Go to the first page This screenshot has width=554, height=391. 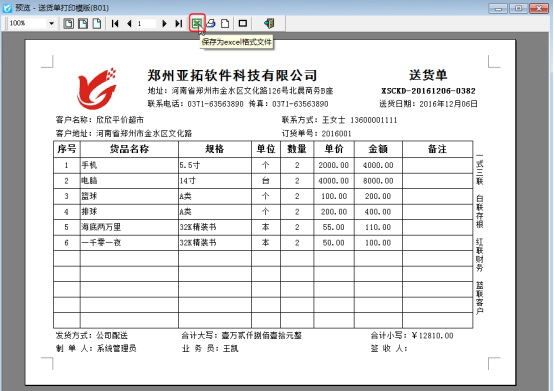[x=115, y=24]
